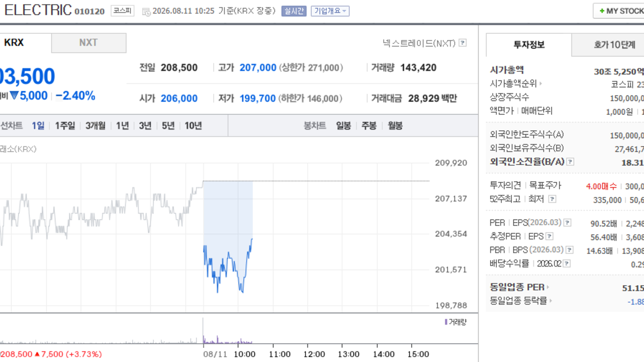This screenshot has height=362, width=644.
Task: Select the 1일 line chart period
Action: [38, 125]
